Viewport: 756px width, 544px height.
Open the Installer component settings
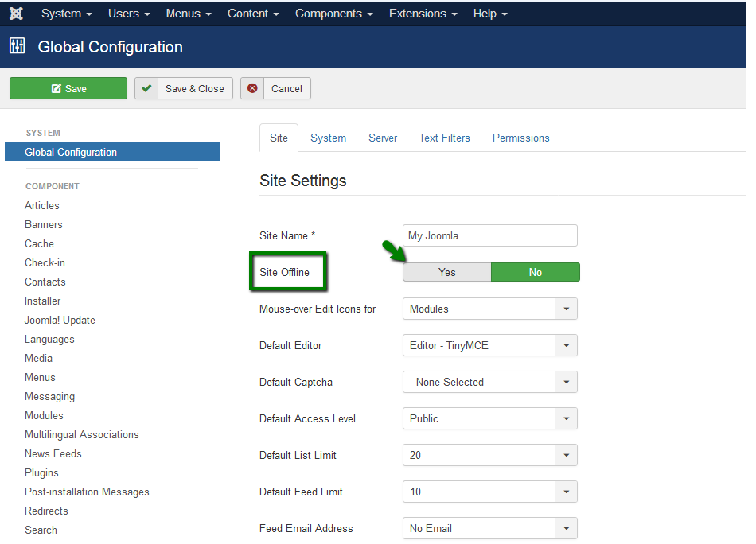pyautogui.click(x=42, y=301)
